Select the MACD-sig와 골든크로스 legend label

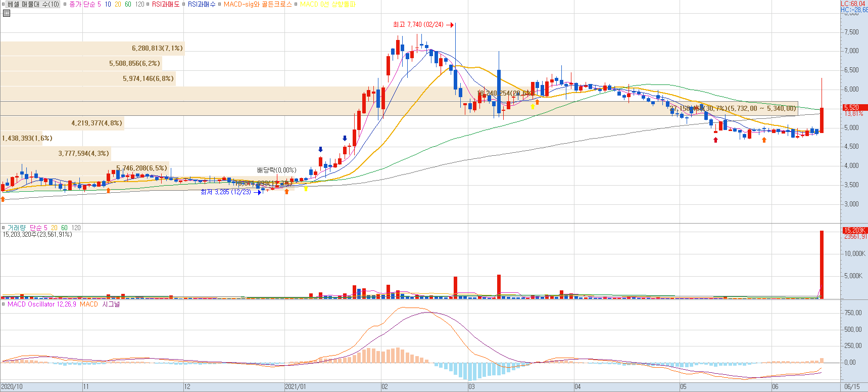258,5
